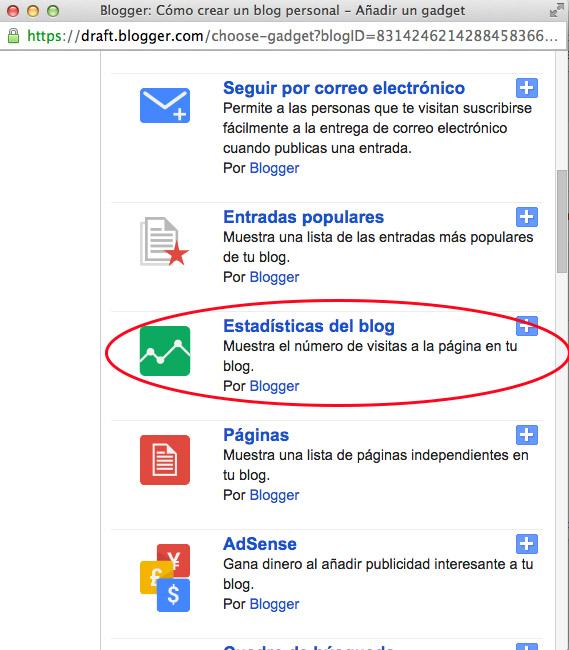Add the Entradas populares gadget with plus
The image size is (569, 650).
coord(526,217)
